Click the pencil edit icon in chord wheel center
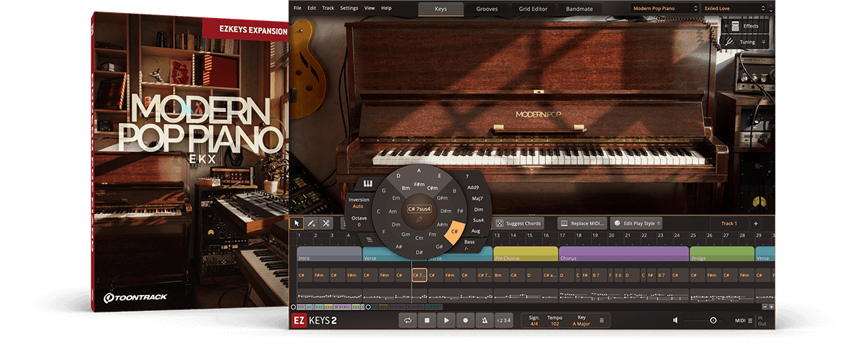 [x=420, y=218]
